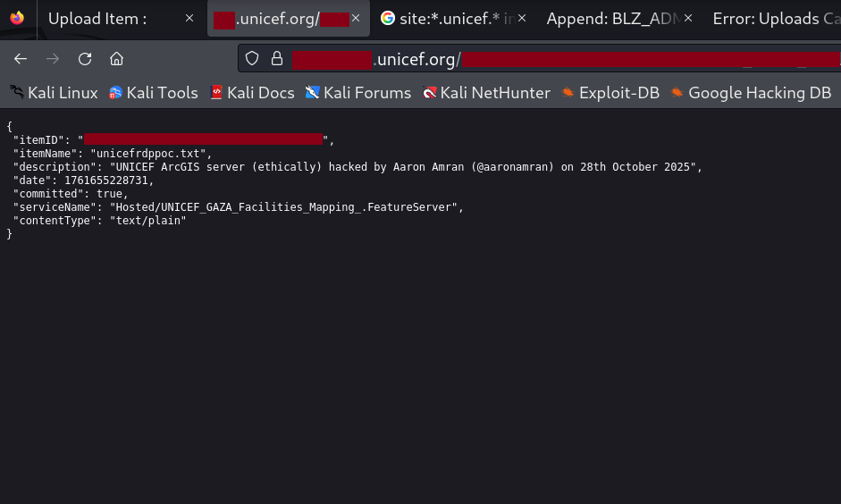841x504 pixels.
Task: Click the serviceName FeatureServer value
Action: tap(283, 207)
